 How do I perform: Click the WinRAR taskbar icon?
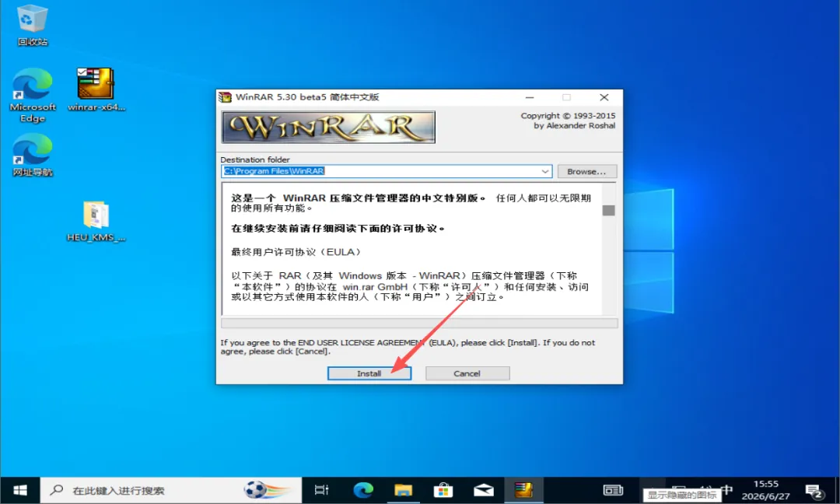click(523, 490)
